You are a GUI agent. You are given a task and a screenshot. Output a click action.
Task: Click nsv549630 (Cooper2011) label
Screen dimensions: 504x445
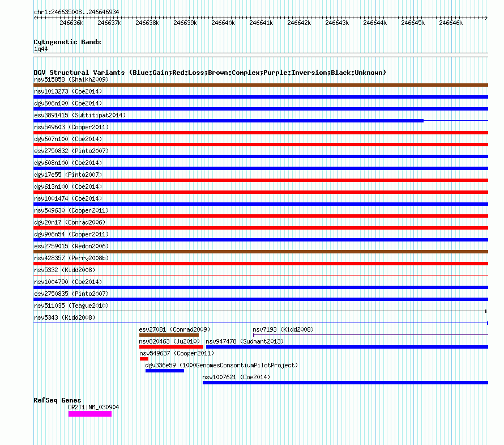[x=71, y=210]
